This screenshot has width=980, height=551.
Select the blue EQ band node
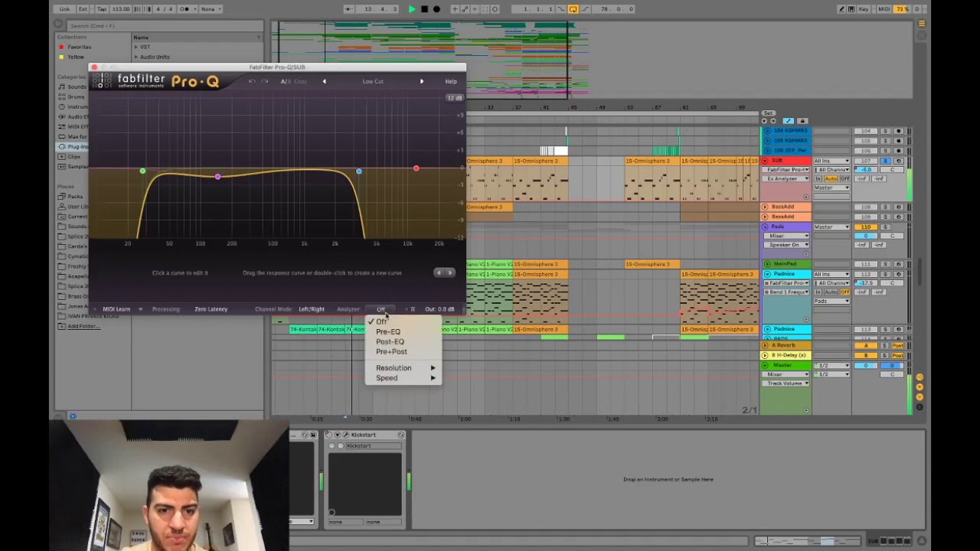[x=358, y=171]
